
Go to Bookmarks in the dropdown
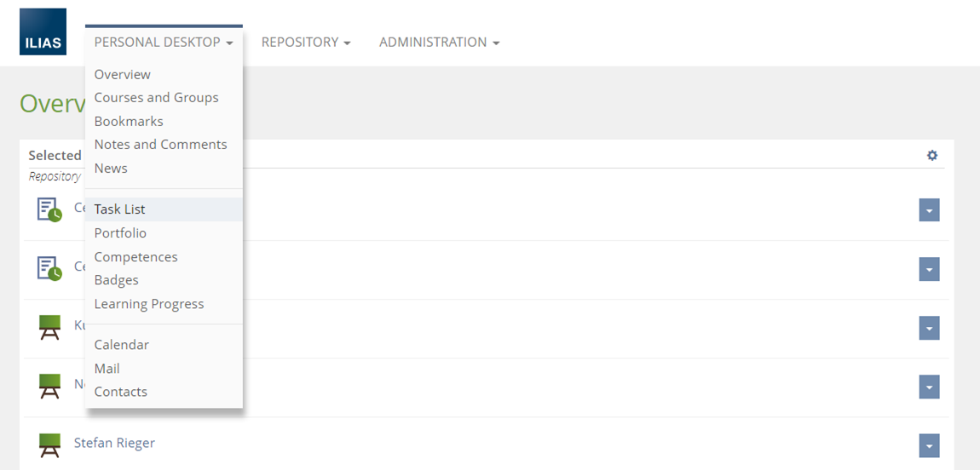(x=129, y=122)
